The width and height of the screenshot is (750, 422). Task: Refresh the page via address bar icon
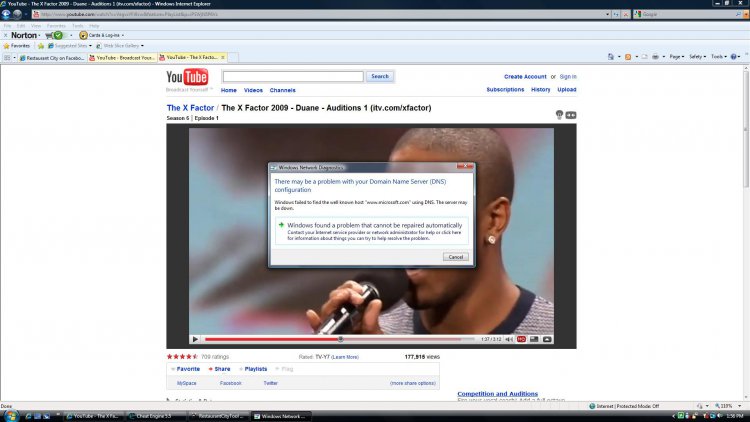[x=616, y=14]
